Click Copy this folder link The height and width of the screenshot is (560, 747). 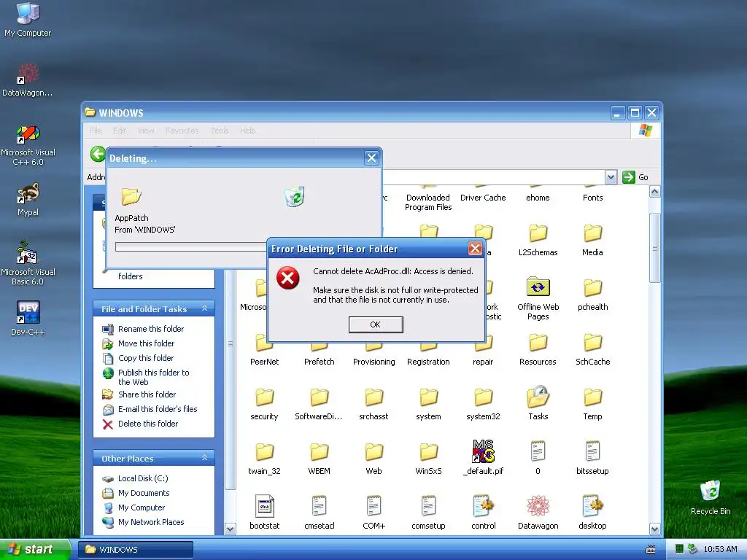[146, 358]
